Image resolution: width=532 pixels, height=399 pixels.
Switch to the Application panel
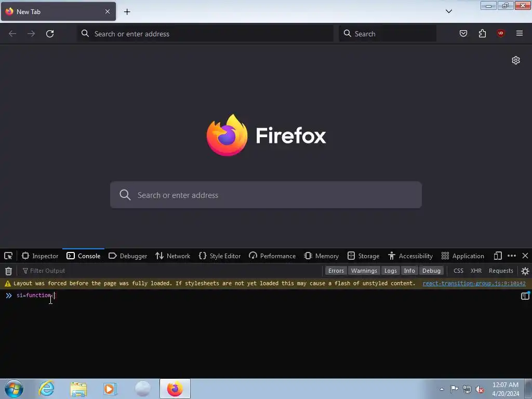462,256
